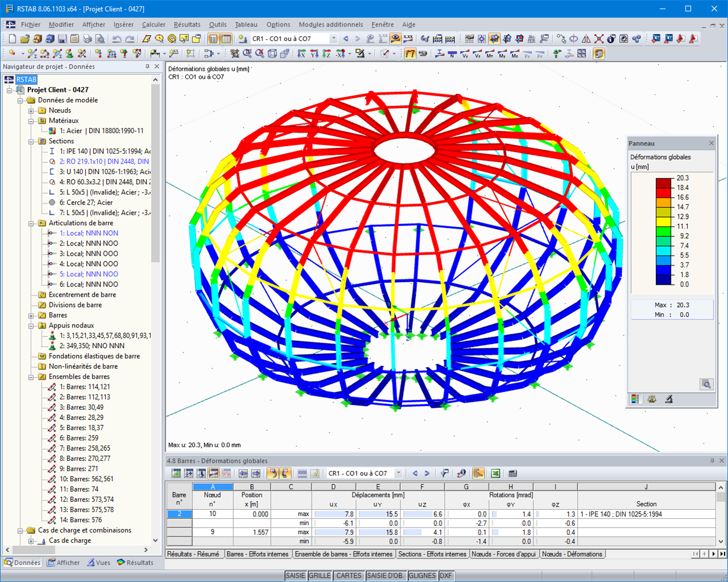Switch to the Afficher navigator tab
This screenshot has height=582, width=728.
[x=64, y=563]
